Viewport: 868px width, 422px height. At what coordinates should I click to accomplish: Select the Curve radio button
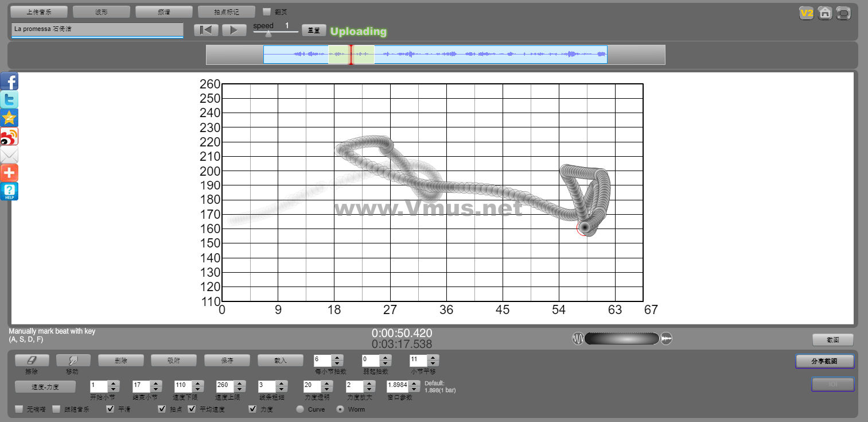pyautogui.click(x=300, y=409)
